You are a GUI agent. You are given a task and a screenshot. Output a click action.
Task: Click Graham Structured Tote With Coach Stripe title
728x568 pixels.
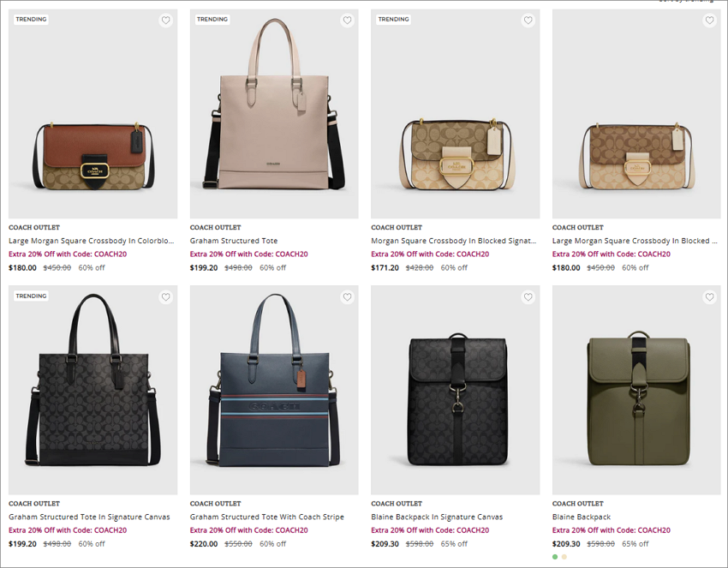tap(267, 517)
